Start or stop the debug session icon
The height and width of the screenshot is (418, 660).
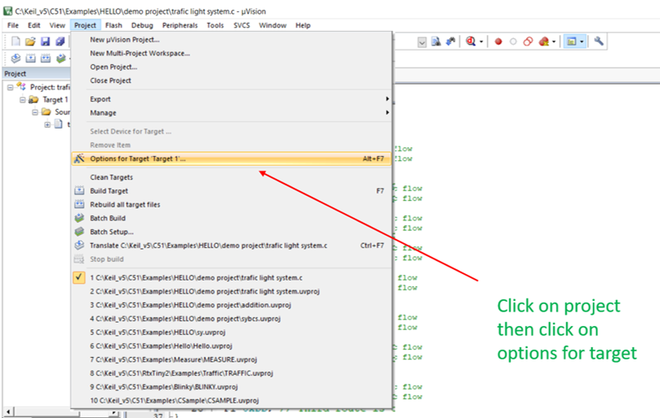pyautogui.click(x=471, y=41)
